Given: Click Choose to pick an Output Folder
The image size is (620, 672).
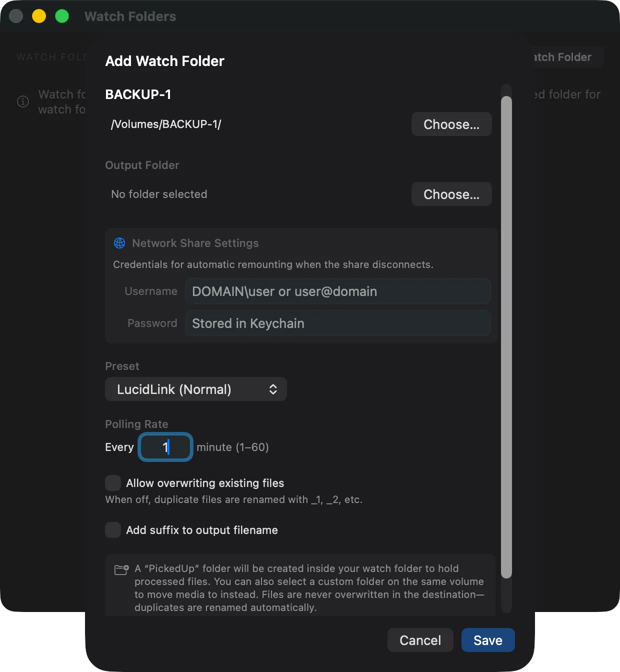Looking at the screenshot, I should click(451, 194).
